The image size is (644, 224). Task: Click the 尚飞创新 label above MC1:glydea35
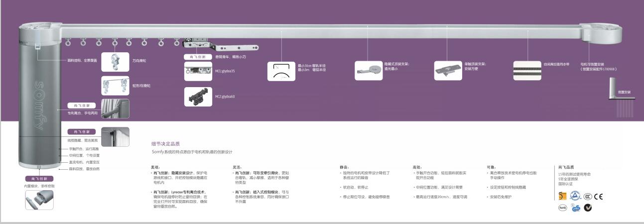pyautogui.click(x=198, y=57)
